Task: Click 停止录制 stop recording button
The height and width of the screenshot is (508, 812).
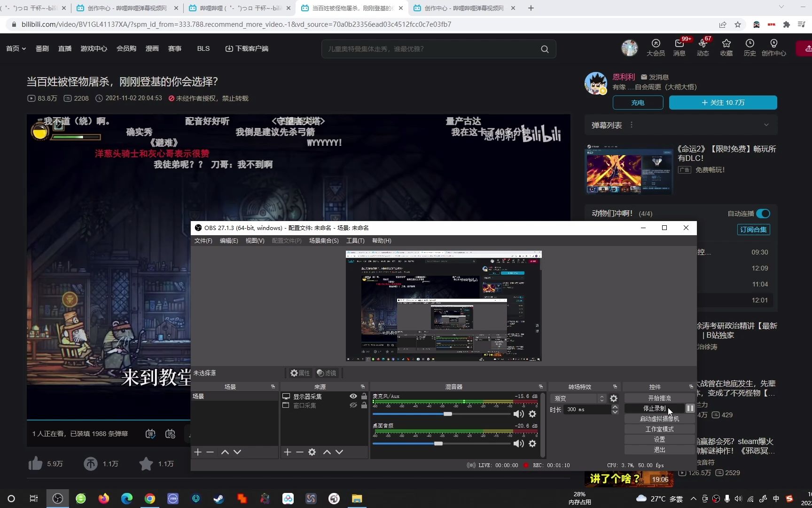Action: [654, 408]
